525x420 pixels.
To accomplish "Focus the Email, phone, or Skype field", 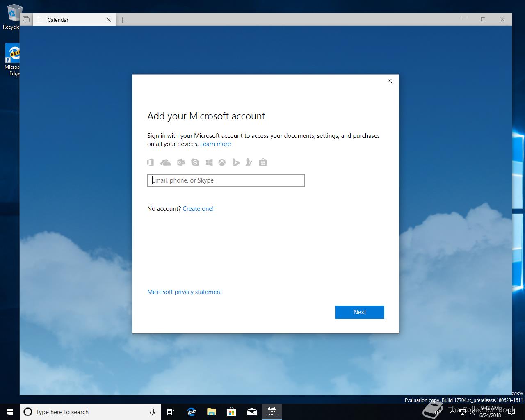I will (x=226, y=180).
